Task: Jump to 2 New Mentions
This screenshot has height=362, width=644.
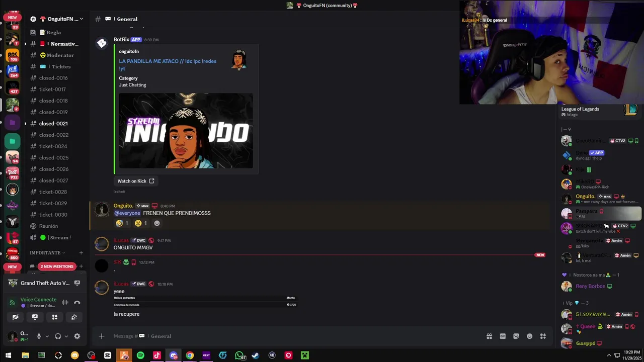Action: [56, 266]
